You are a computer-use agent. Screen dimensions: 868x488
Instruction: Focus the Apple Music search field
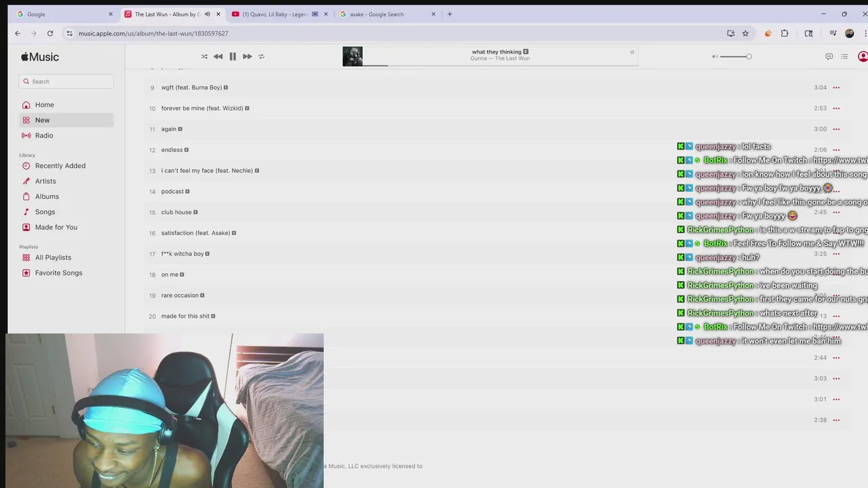(66, 81)
